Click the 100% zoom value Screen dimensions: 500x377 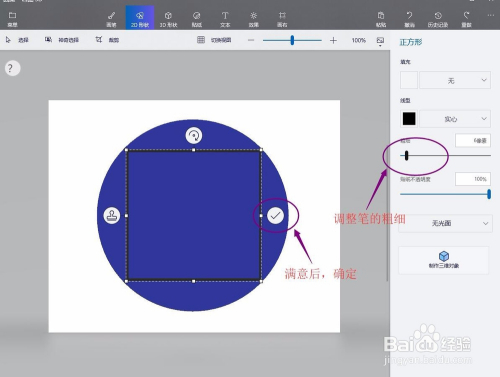(x=359, y=40)
